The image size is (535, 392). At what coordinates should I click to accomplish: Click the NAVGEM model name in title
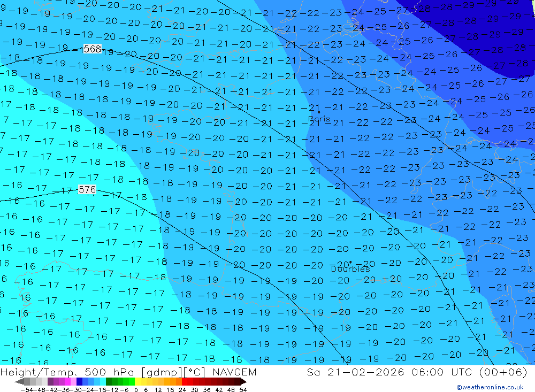point(234,372)
